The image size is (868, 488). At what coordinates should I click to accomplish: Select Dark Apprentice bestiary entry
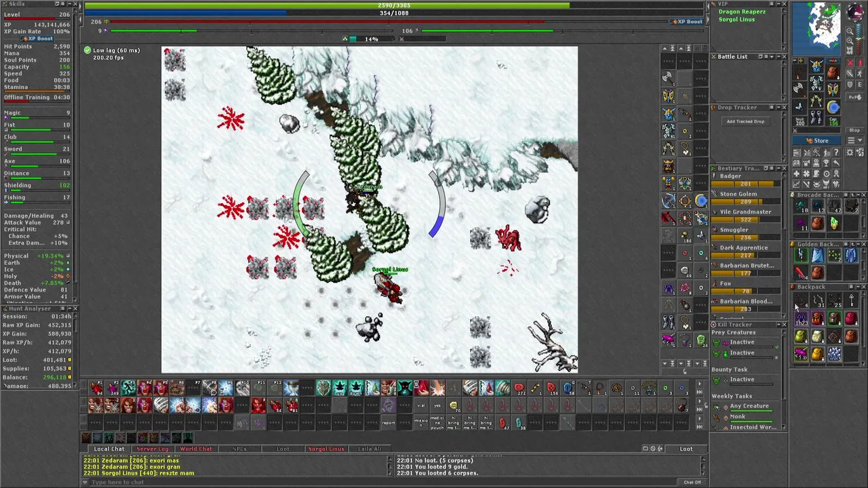(x=746, y=251)
